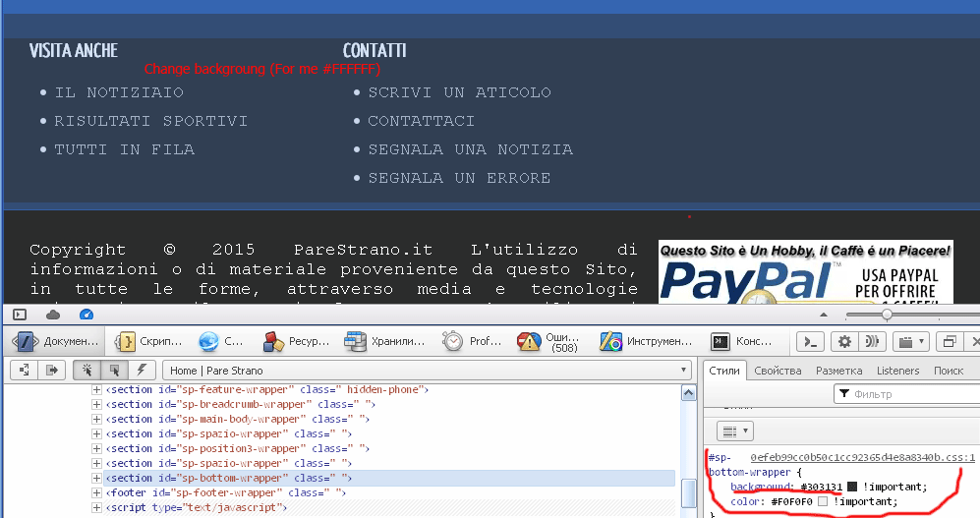Open the Ресурсы (Resources) panel
The image size is (980, 518).
pyautogui.click(x=290, y=342)
